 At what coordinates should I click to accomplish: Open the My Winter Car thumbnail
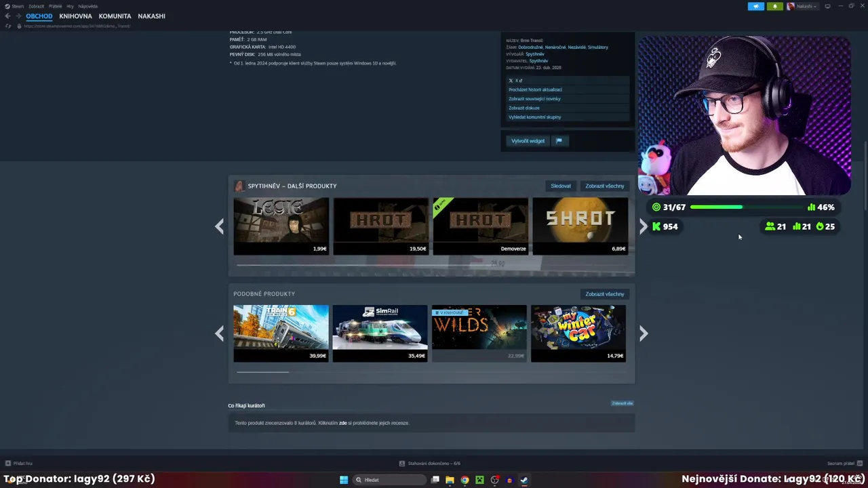click(578, 333)
